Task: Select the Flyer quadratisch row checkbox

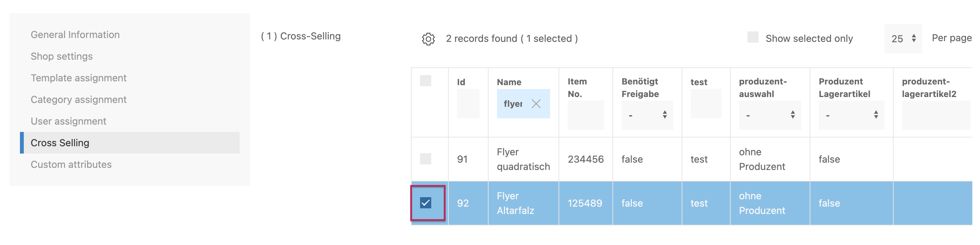Action: [425, 159]
